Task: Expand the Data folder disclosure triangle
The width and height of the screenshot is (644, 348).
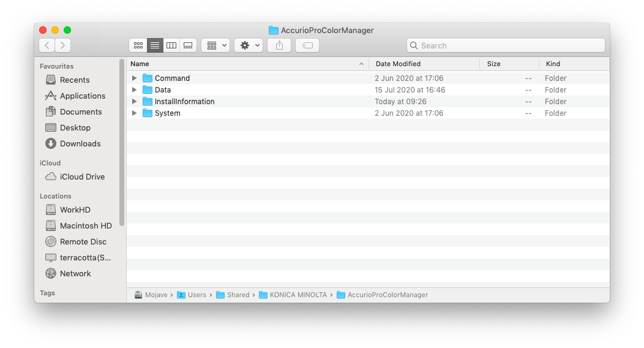Action: click(x=134, y=90)
